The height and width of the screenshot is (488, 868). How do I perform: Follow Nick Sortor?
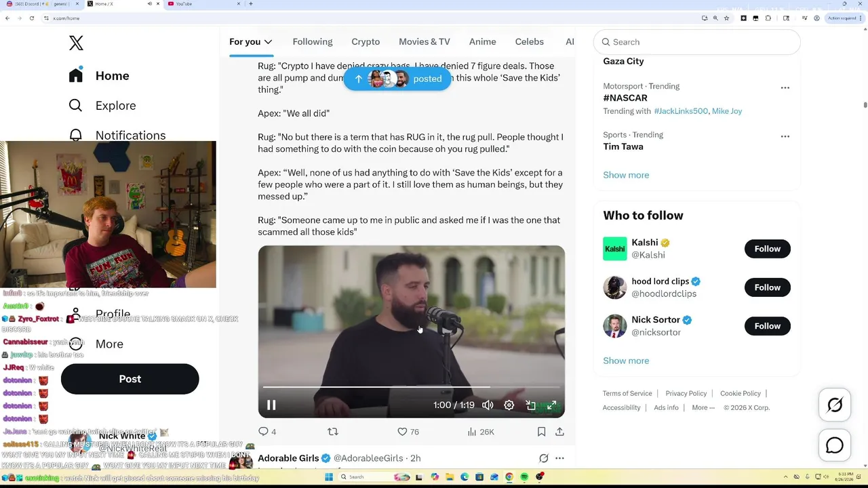point(768,326)
